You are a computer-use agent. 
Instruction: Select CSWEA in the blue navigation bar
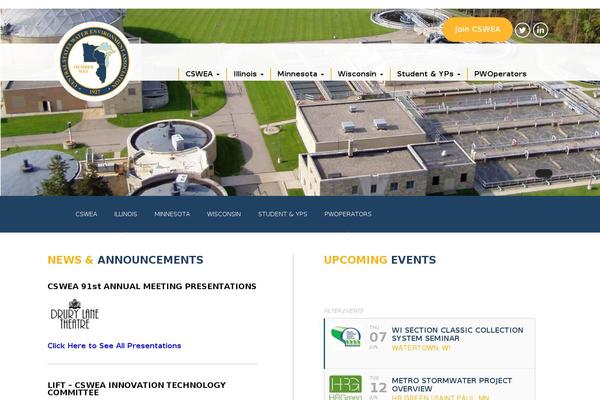86,214
